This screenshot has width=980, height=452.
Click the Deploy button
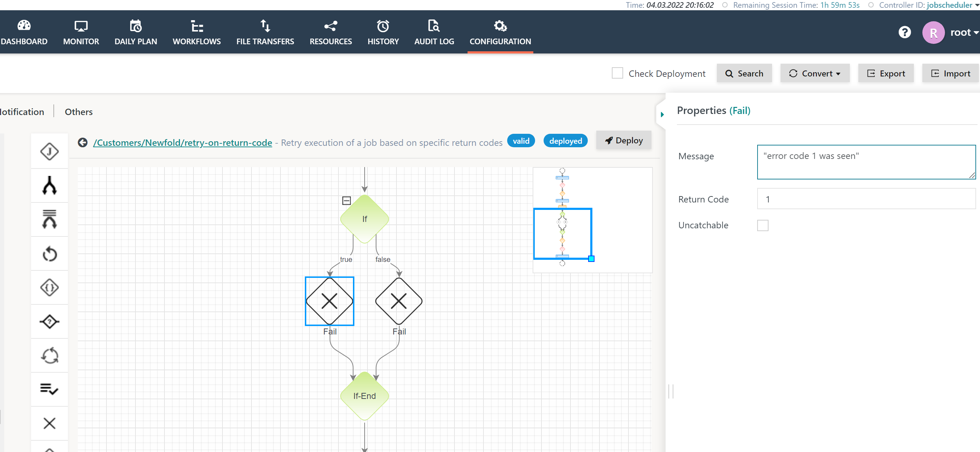[x=624, y=140]
